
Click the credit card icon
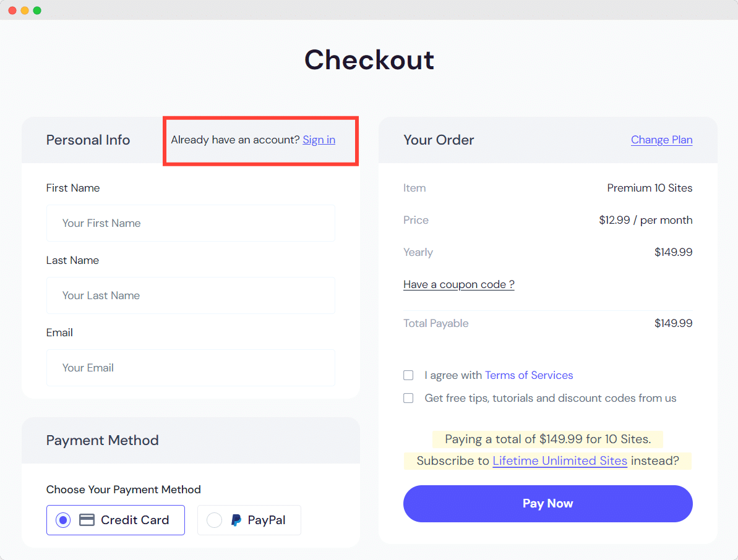pyautogui.click(x=87, y=520)
